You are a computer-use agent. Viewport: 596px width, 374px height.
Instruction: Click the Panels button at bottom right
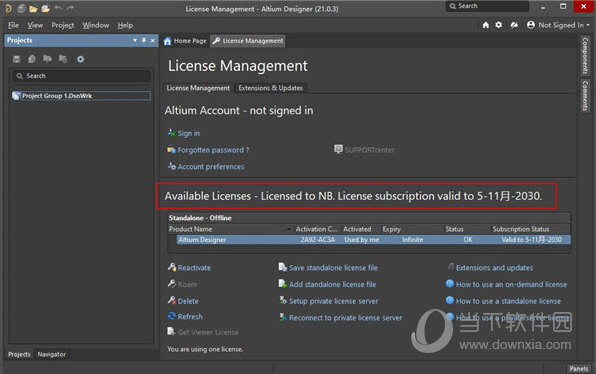point(579,368)
